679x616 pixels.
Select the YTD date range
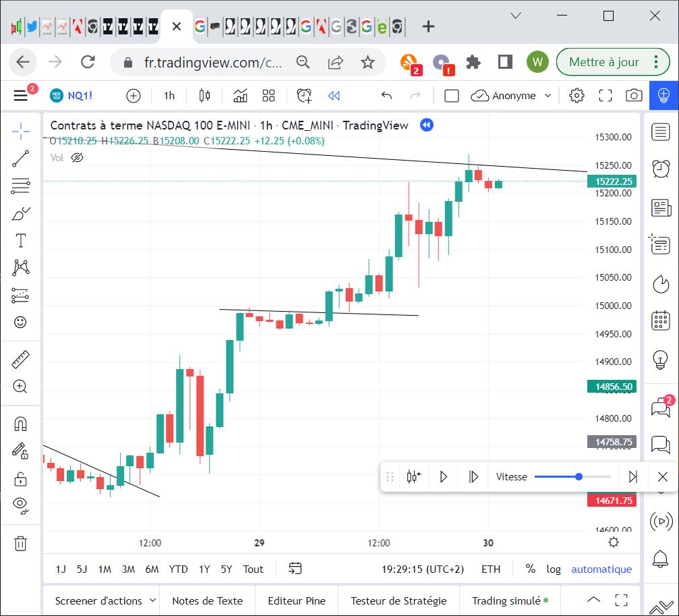pyautogui.click(x=178, y=569)
